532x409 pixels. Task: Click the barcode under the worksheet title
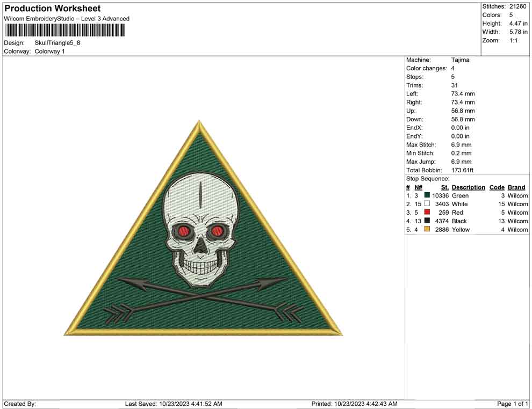(65, 31)
